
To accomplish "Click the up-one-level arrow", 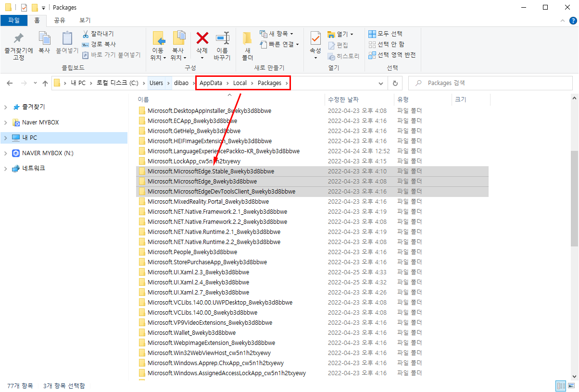I will click(x=45, y=83).
